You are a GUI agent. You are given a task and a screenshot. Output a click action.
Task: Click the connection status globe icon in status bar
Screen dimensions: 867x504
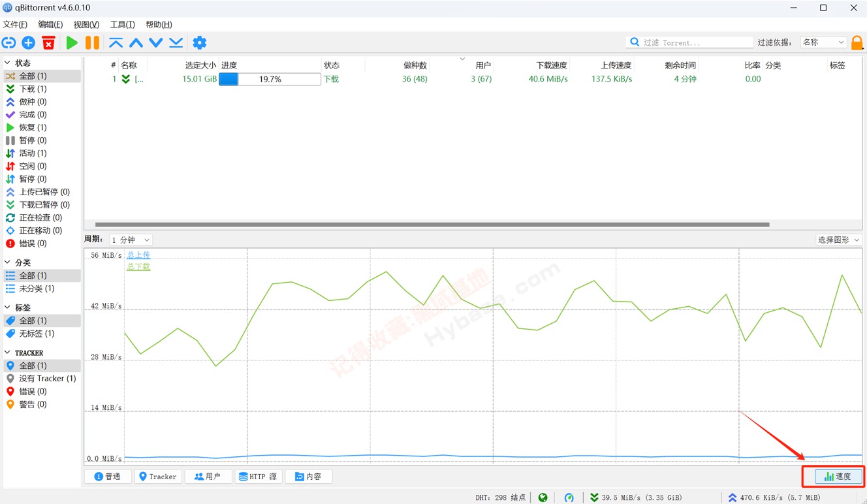(543, 497)
